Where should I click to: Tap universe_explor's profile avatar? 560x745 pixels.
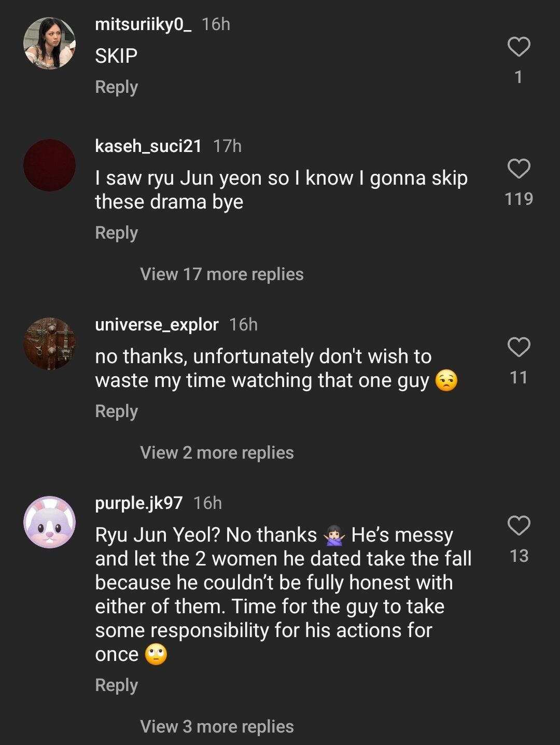pyautogui.click(x=50, y=343)
